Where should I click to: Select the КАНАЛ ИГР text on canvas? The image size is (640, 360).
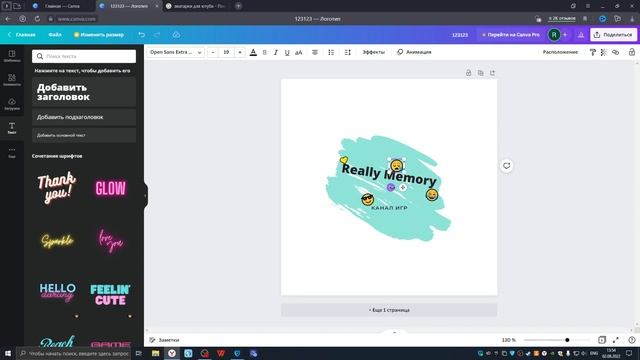(x=389, y=208)
